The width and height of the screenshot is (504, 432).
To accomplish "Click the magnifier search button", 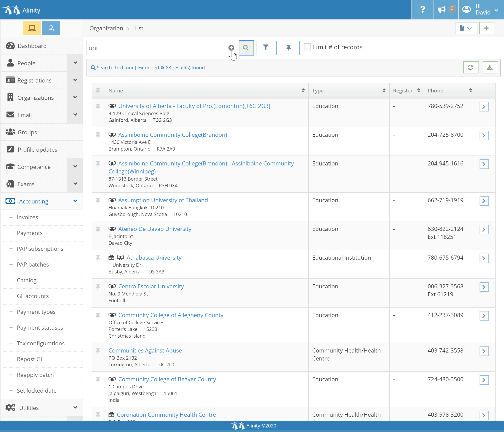I will 246,48.
